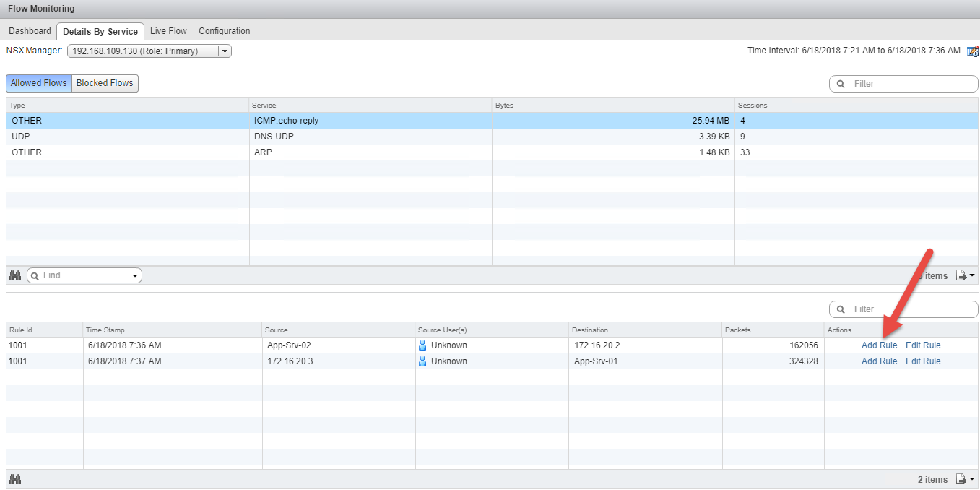Click export icon in services table footer

pos(961,275)
